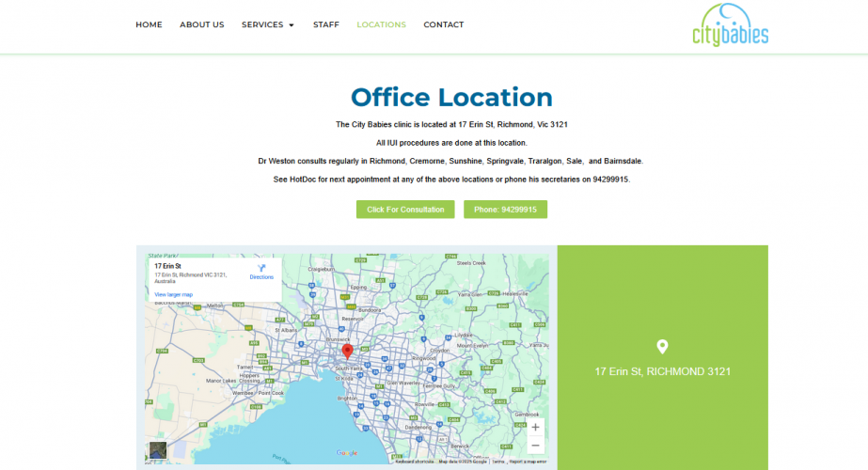Click the Phone: 94299915 button

(505, 210)
